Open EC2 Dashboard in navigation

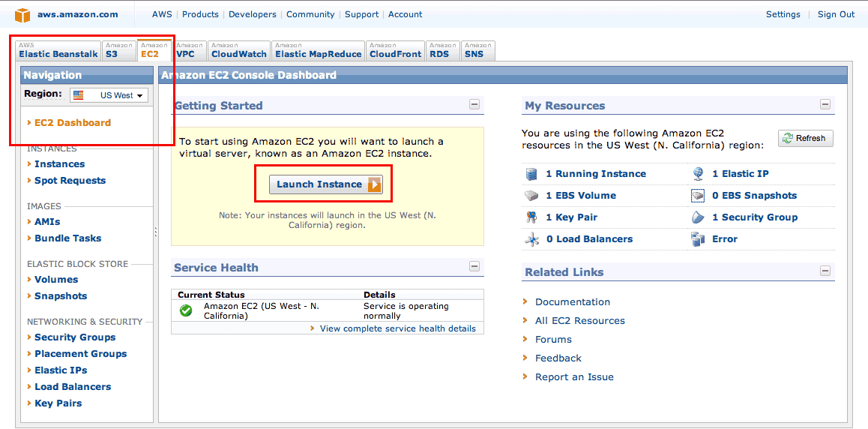coord(73,123)
